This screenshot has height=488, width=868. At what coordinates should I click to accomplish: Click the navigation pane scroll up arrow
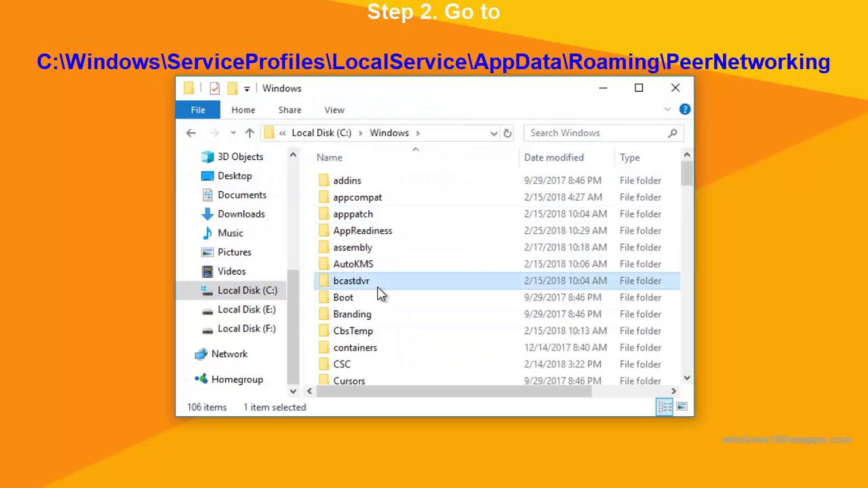[293, 156]
